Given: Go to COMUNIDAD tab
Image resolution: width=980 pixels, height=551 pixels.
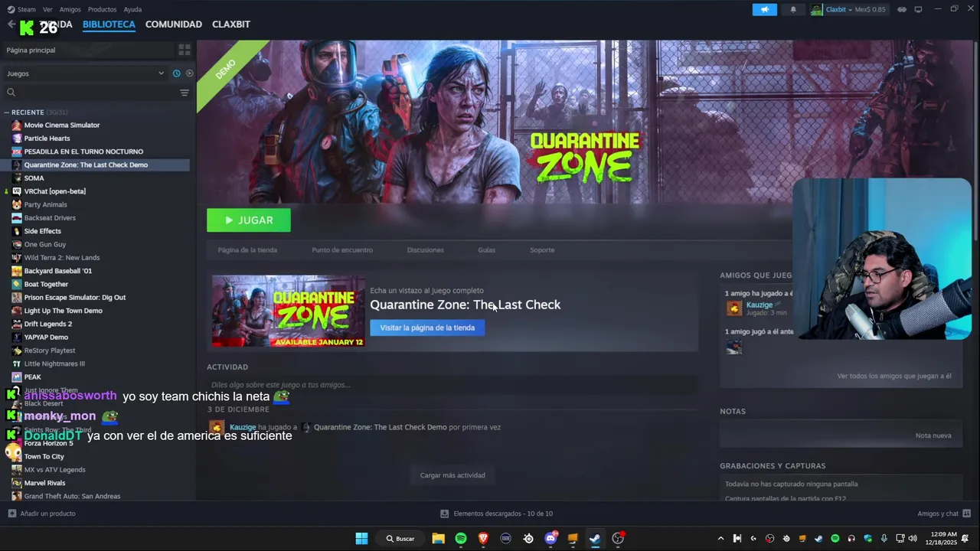Looking at the screenshot, I should point(174,24).
